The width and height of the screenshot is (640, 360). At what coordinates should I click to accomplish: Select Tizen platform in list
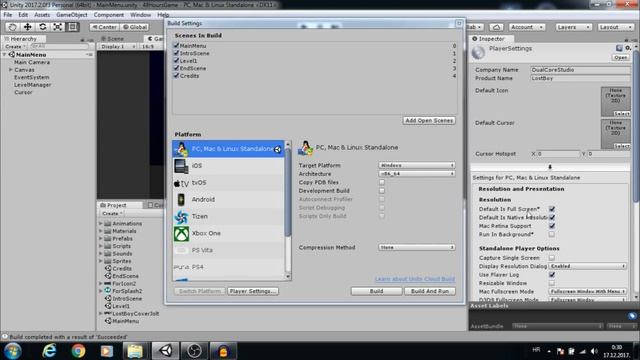coord(228,216)
